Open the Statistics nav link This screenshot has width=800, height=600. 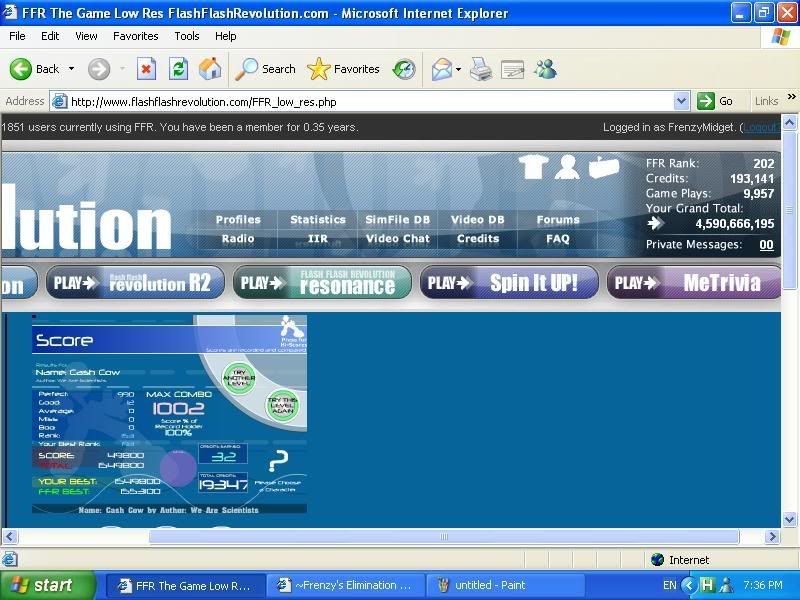[318, 219]
